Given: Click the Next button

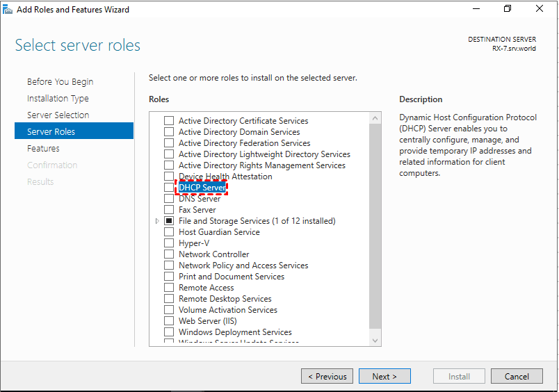Looking at the screenshot, I should coord(384,377).
